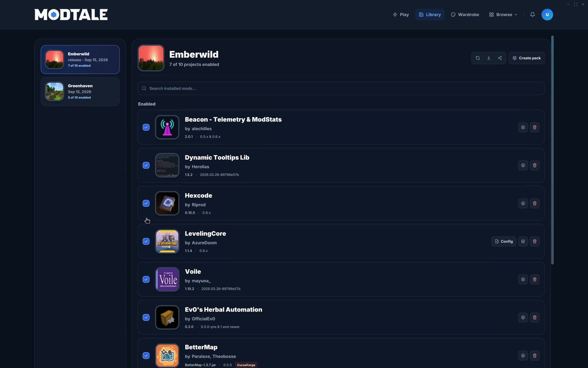Delete the BetterMap mod
The image size is (588, 368).
point(535,355)
